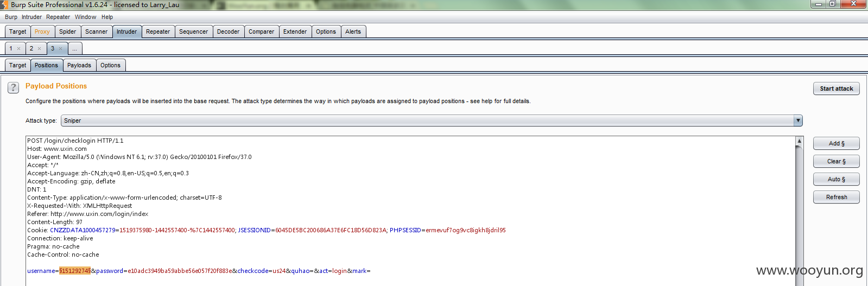Switch to the Repeater tool tab
This screenshot has width=868, height=286.
click(x=158, y=31)
